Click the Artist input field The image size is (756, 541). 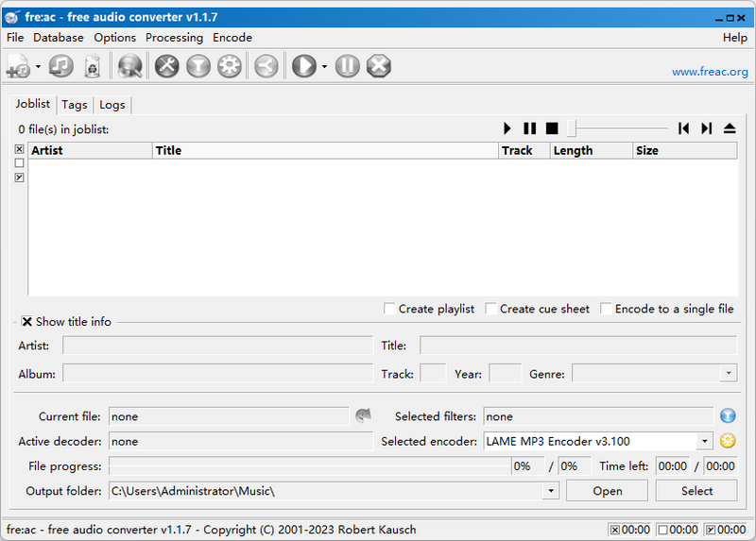[x=217, y=346]
